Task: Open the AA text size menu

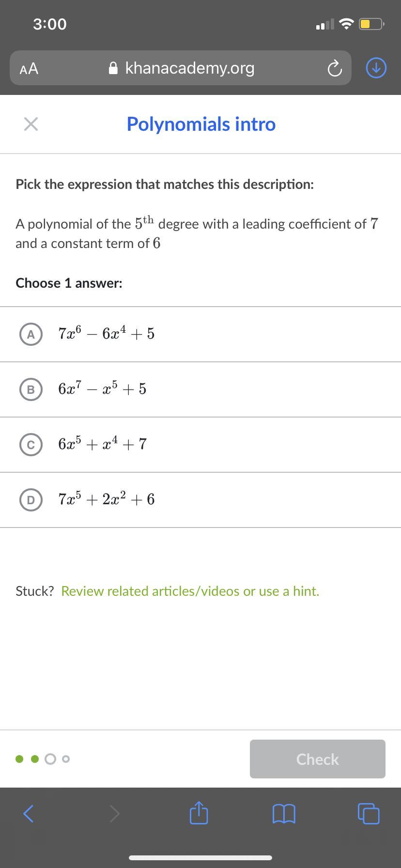Action: click(29, 68)
